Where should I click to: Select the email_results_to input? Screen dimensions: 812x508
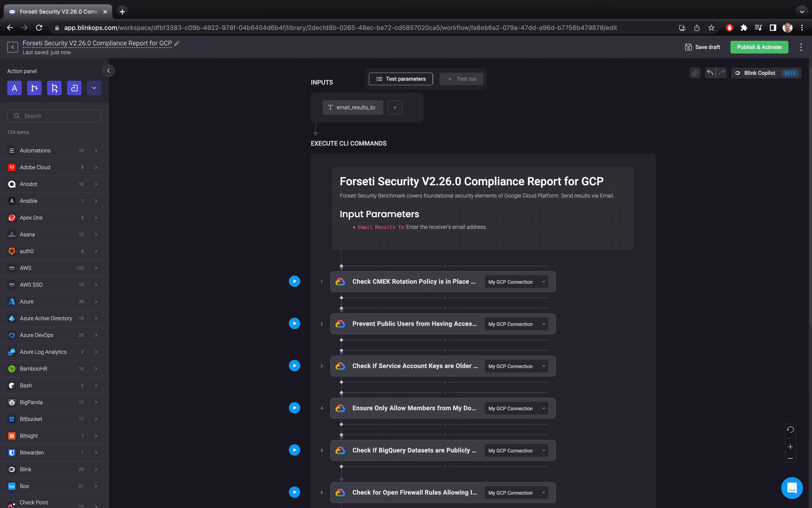coord(353,107)
